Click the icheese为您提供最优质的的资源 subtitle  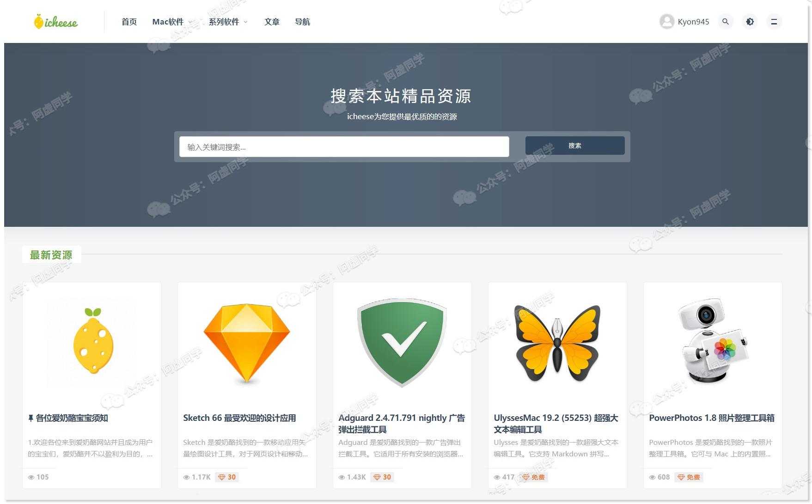click(402, 117)
